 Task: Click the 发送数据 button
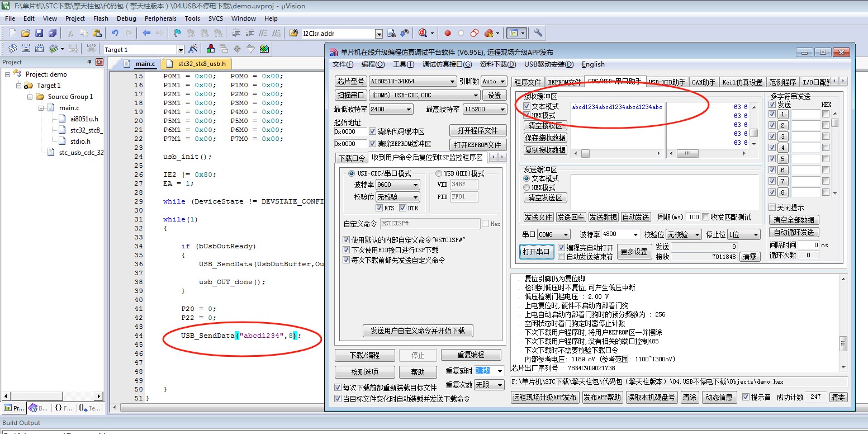(x=603, y=217)
